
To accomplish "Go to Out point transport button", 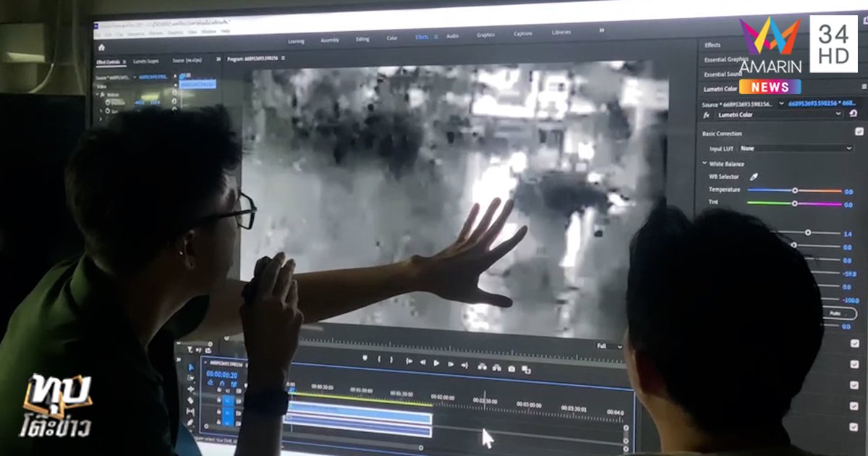I will click(464, 364).
